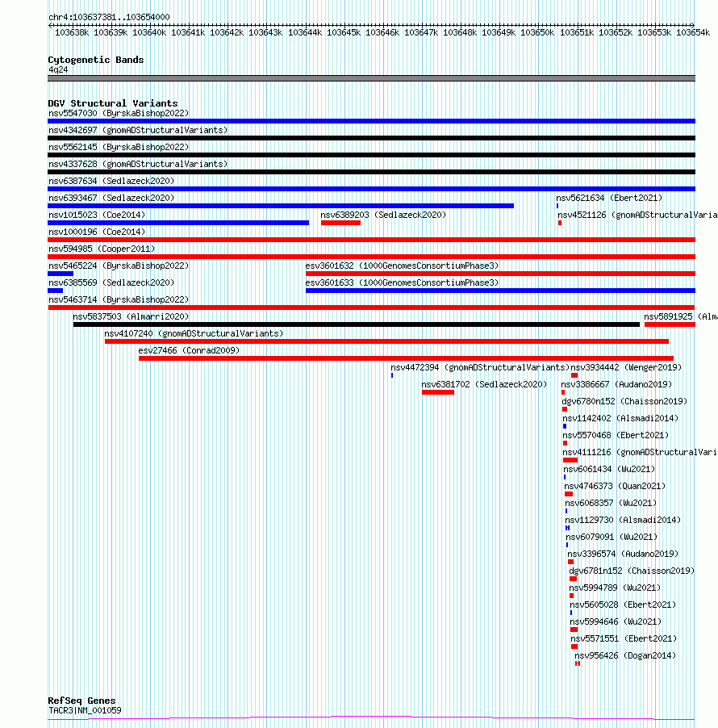Click the red bar under nsv6389203
Image resolution: width=718 pixels, height=728 pixels.
[x=340, y=223]
